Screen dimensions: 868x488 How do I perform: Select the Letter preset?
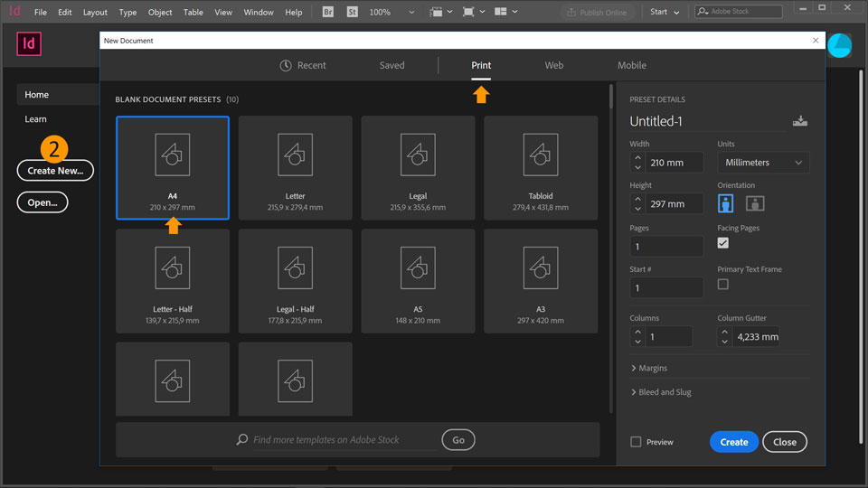pyautogui.click(x=295, y=168)
